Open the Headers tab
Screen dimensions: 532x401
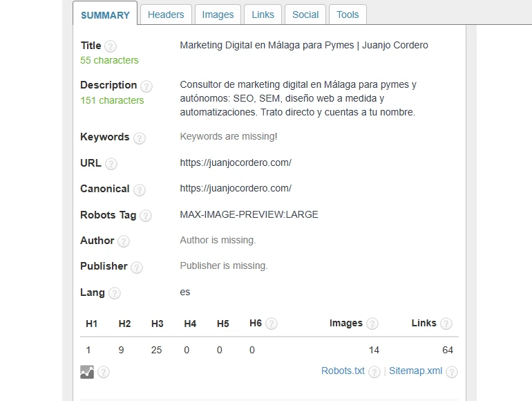[x=166, y=15]
